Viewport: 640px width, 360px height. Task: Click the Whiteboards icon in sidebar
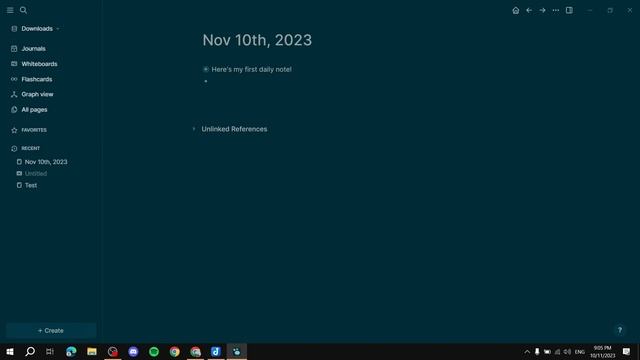click(x=14, y=64)
